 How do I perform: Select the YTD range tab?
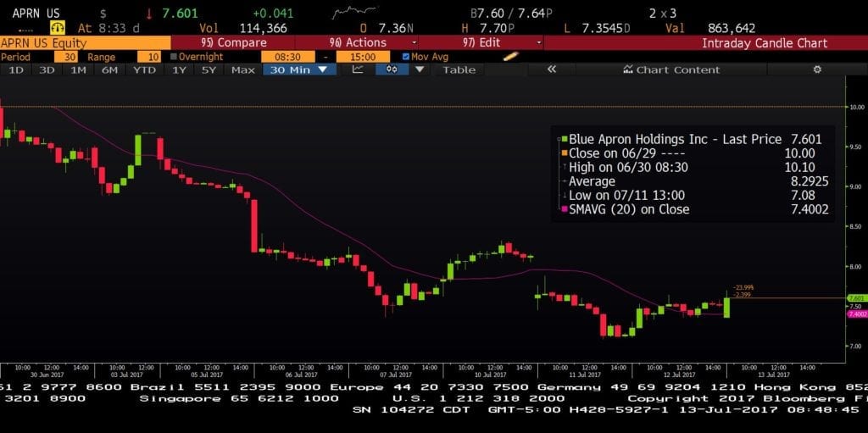(144, 69)
